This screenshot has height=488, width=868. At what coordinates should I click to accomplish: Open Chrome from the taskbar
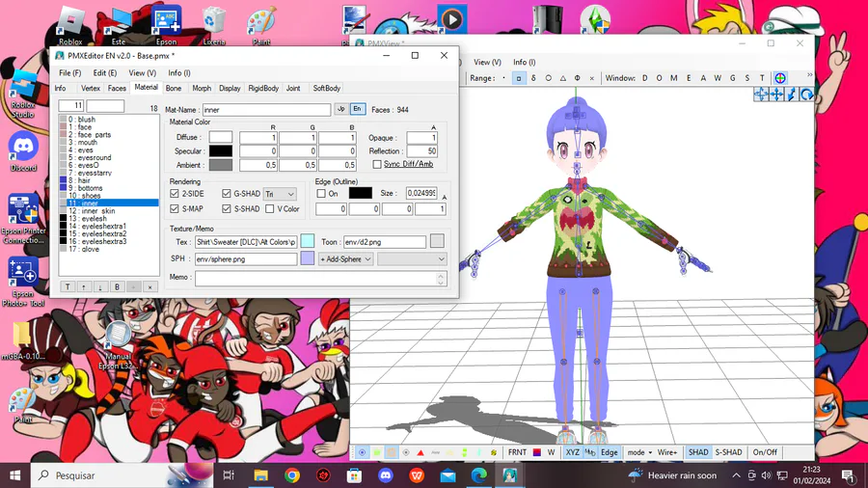292,475
